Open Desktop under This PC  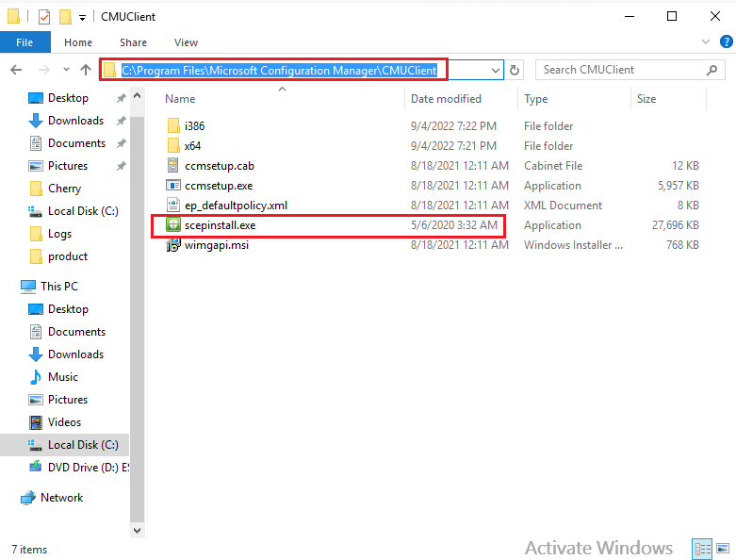(68, 309)
